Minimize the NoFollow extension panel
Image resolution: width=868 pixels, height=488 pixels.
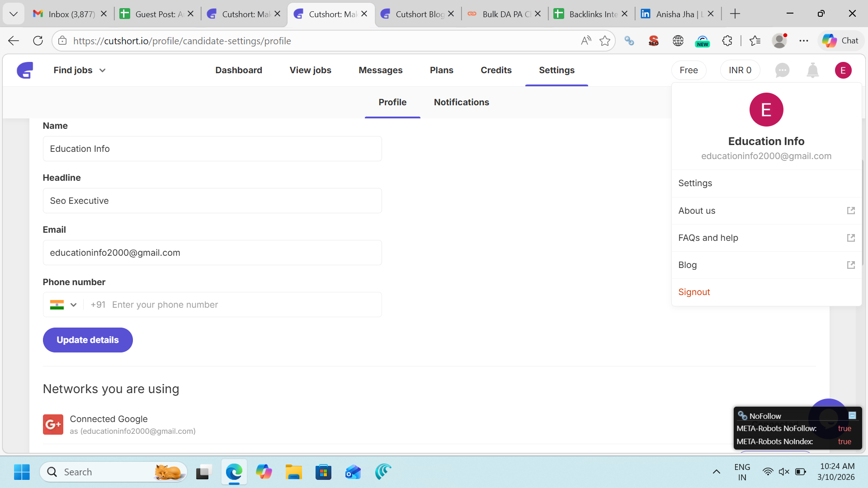coord(852,416)
